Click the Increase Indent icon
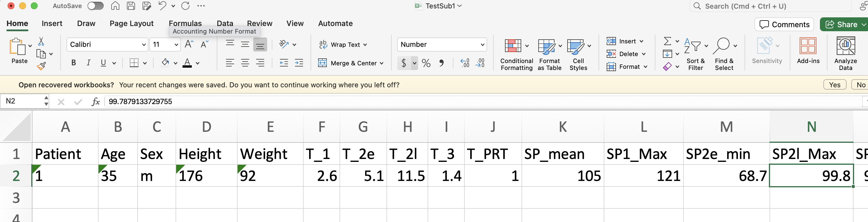The width and height of the screenshot is (868, 222). (x=299, y=63)
